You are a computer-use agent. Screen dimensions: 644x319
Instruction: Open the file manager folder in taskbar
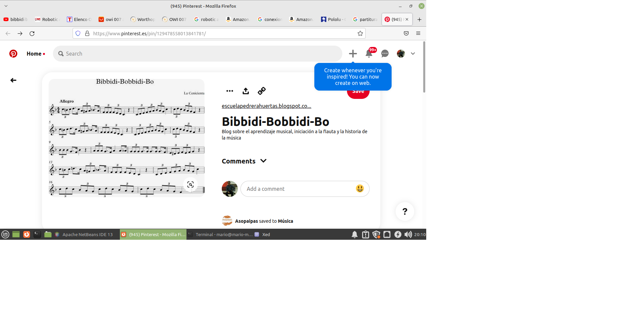point(48,234)
